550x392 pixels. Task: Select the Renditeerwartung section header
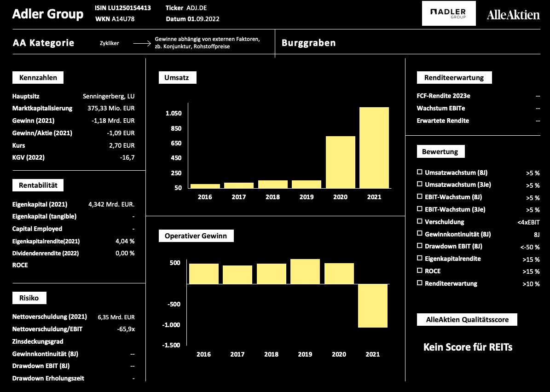coord(454,77)
